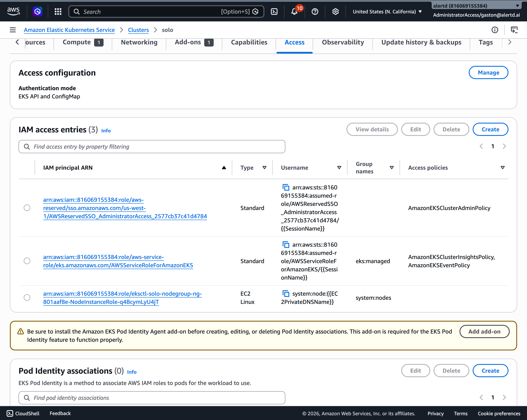The image size is (527, 420).
Task: Open the notifications bell with 10 alerts
Action: click(x=295, y=12)
